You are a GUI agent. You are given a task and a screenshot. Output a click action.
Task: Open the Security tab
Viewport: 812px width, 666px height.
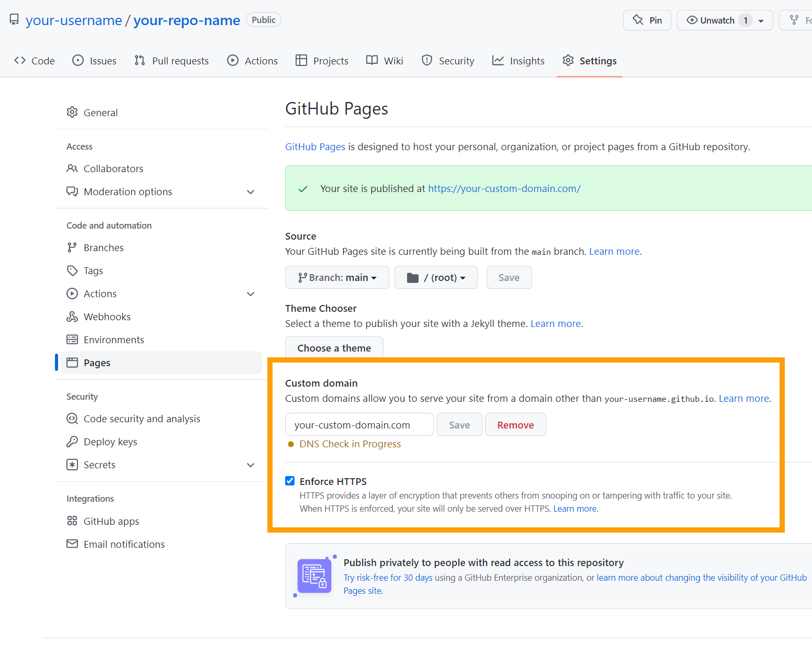(448, 60)
